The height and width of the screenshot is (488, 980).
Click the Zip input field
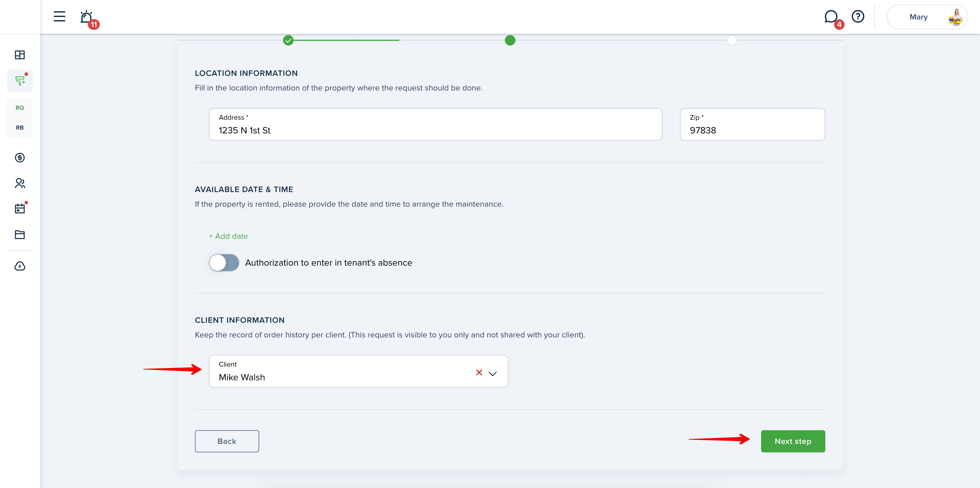click(752, 124)
